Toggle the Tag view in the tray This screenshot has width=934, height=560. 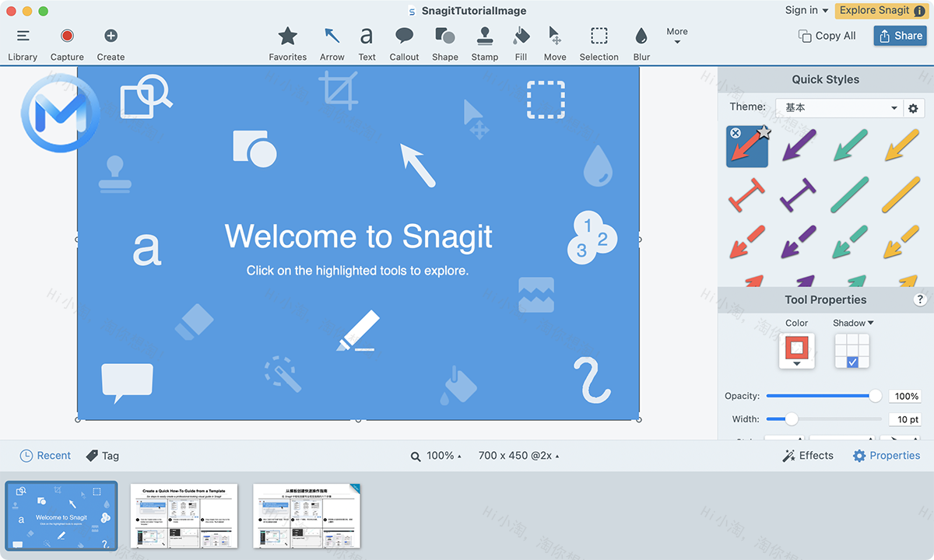(x=102, y=455)
